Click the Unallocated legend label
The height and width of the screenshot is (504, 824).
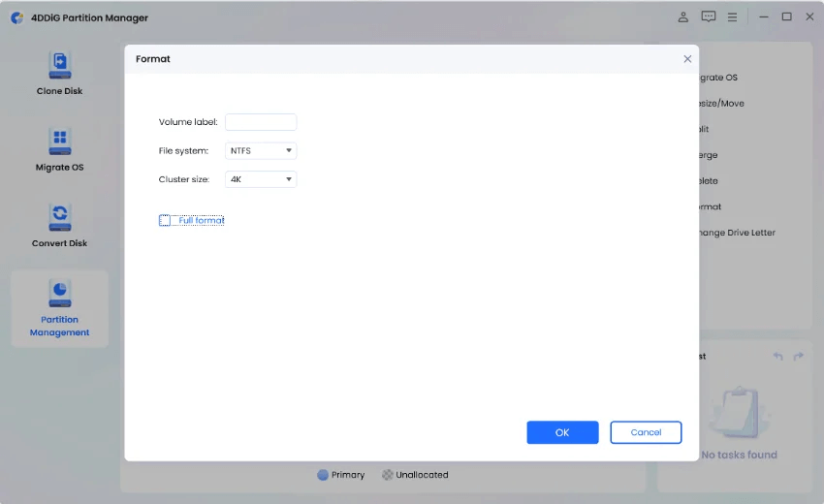pyautogui.click(x=422, y=475)
